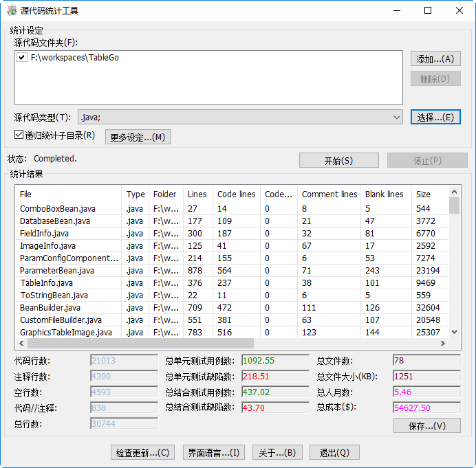The width and height of the screenshot is (476, 468).
Task: Select the TableInfo.java row
Action: click(x=232, y=283)
